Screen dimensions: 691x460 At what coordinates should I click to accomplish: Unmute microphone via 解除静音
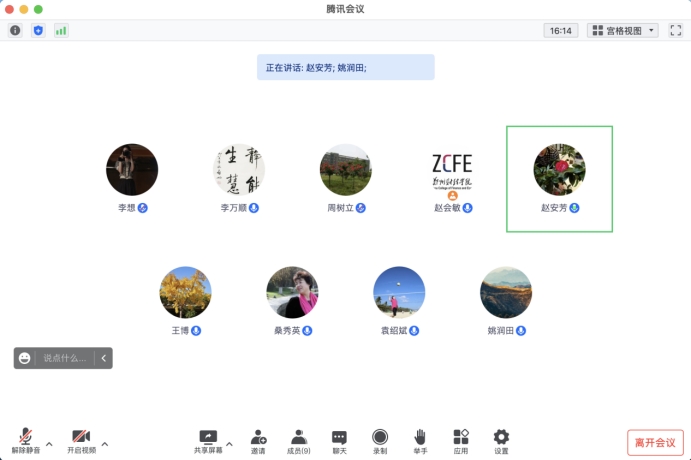click(x=26, y=441)
